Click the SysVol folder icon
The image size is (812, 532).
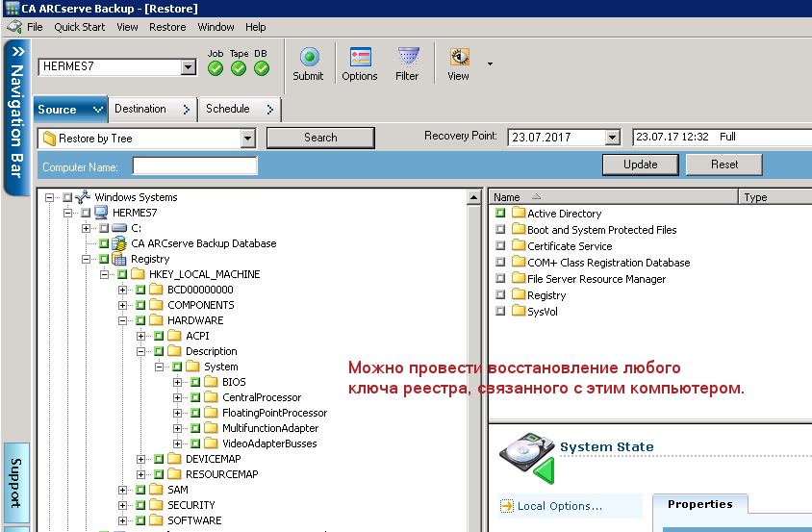(519, 311)
